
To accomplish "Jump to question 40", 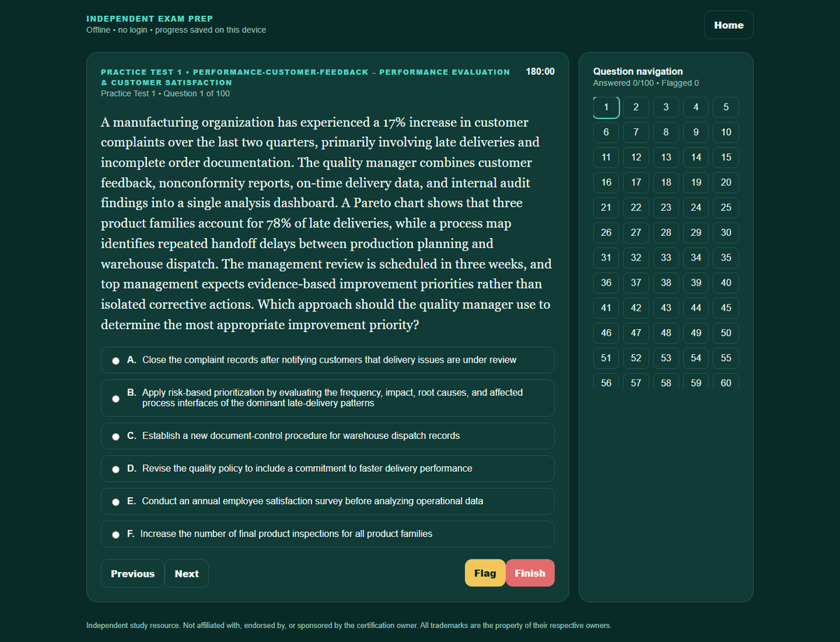I will pyautogui.click(x=726, y=284).
